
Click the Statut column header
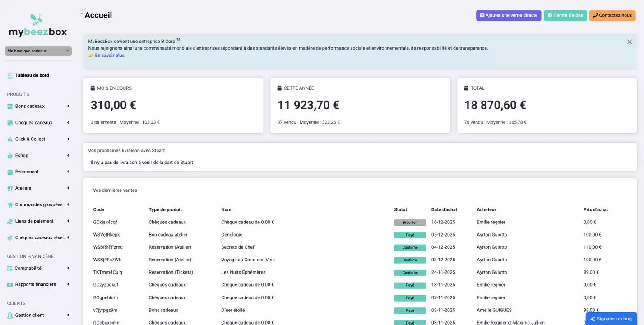[x=400, y=209]
